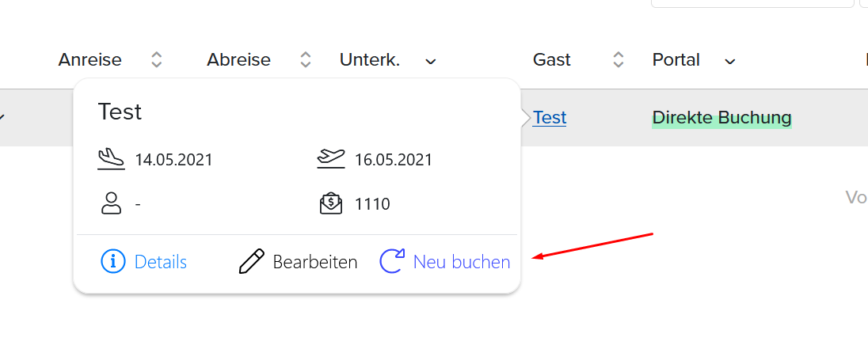Sort by Anreise using sort arrows

157,59
